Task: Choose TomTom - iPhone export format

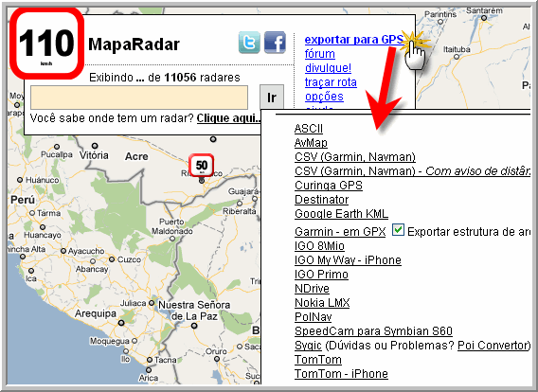Action: [x=341, y=374]
